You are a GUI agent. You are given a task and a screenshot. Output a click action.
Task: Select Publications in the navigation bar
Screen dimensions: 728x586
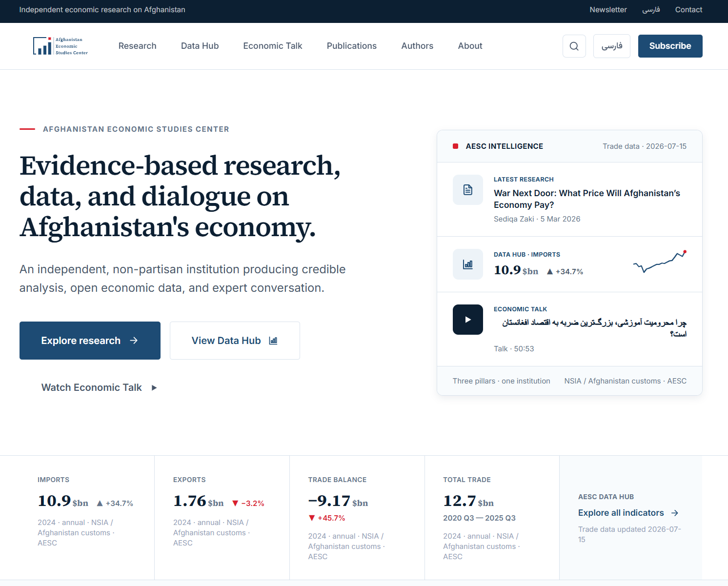352,46
